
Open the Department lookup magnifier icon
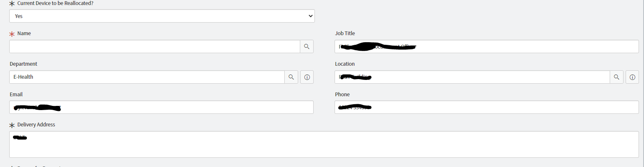pos(291,77)
